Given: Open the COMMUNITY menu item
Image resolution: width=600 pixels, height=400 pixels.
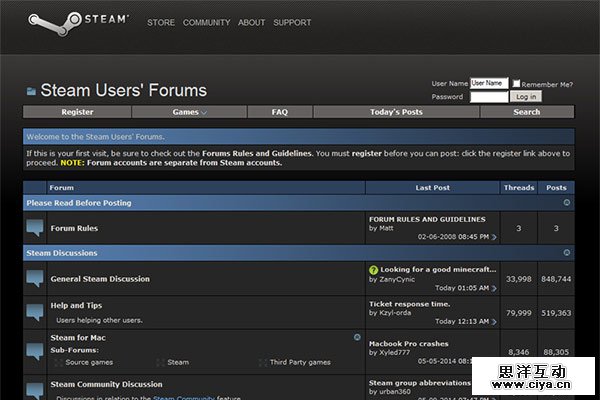Looking at the screenshot, I should point(206,22).
